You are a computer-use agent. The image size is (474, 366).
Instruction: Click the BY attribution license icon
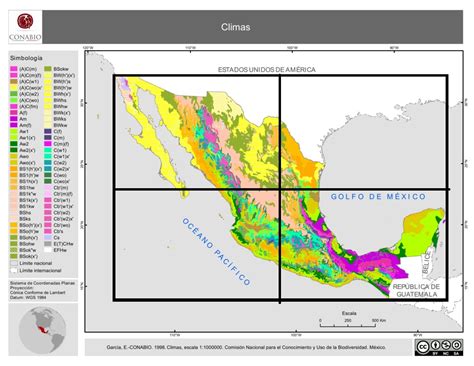click(x=435, y=345)
